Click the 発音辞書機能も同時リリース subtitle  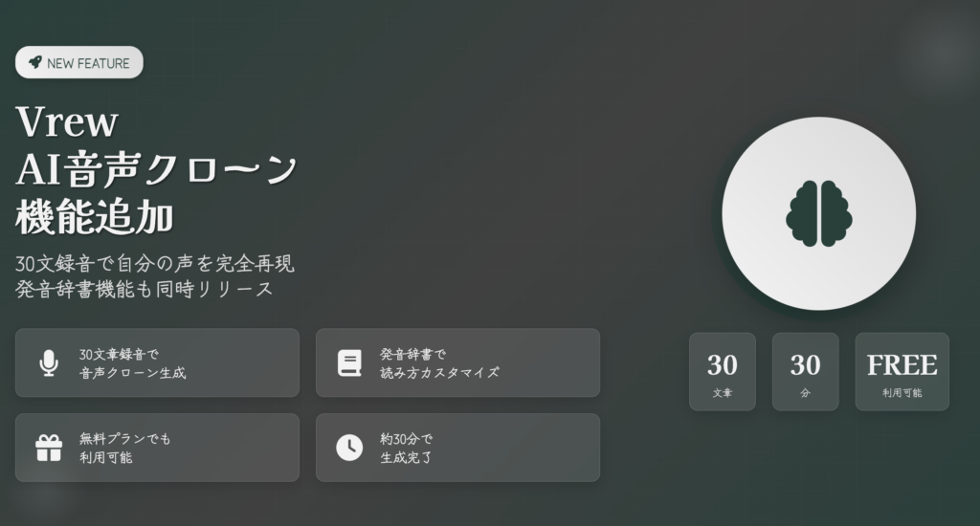click(x=145, y=289)
